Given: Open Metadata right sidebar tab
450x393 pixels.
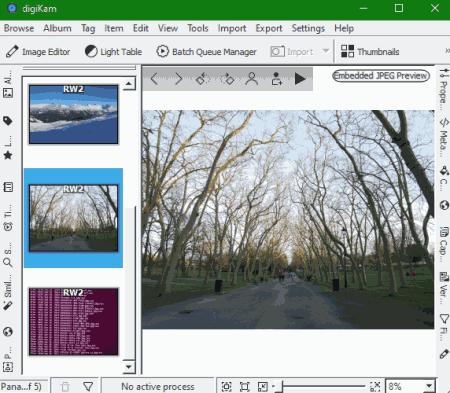Looking at the screenshot, I should (444, 137).
